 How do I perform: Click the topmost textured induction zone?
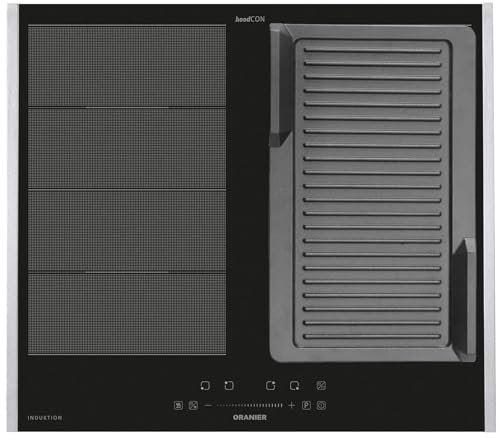[127, 66]
